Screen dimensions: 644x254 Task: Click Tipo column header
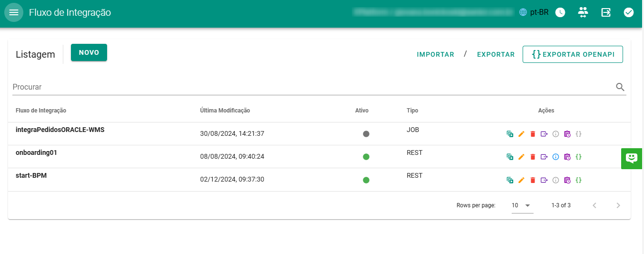click(x=413, y=111)
